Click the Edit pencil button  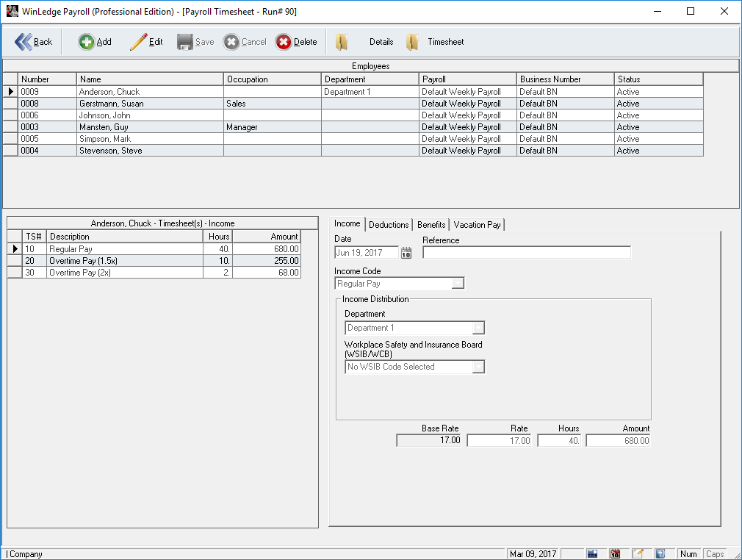(146, 42)
